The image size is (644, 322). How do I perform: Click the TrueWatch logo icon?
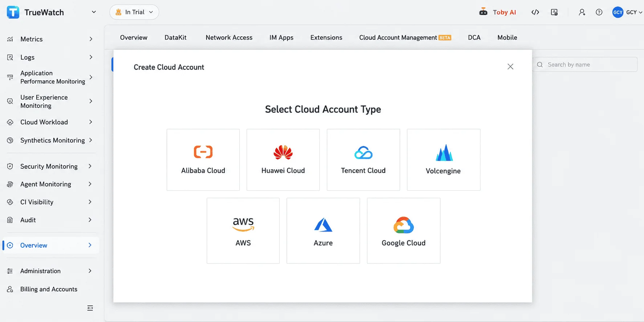click(13, 12)
